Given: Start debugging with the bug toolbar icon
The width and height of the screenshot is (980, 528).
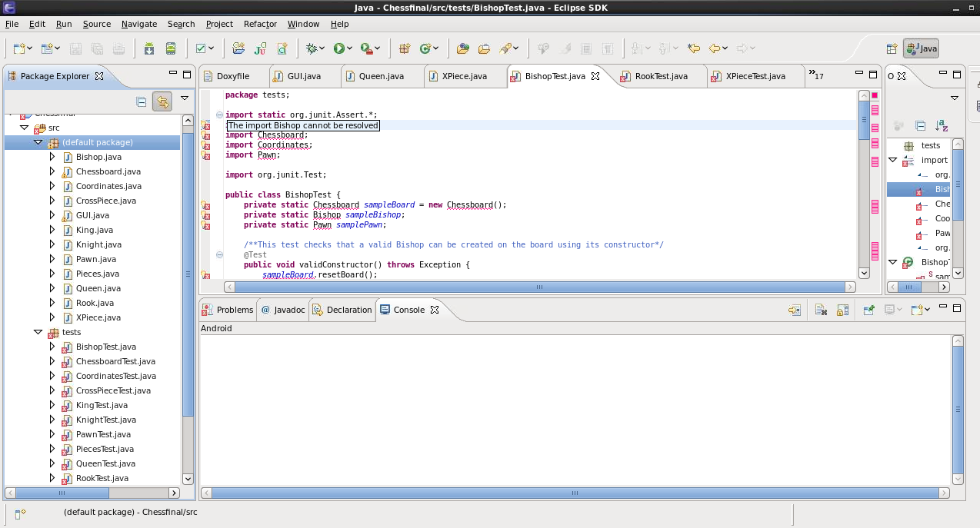Looking at the screenshot, I should 311,48.
